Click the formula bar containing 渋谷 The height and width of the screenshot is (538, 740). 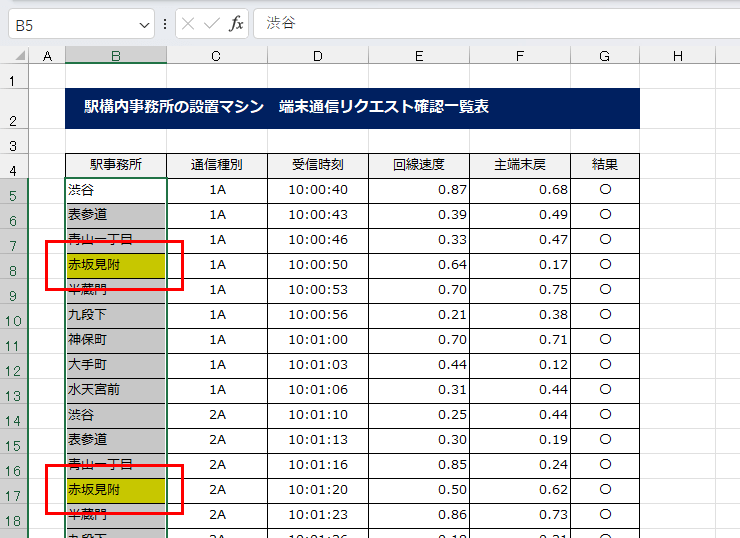(496, 24)
